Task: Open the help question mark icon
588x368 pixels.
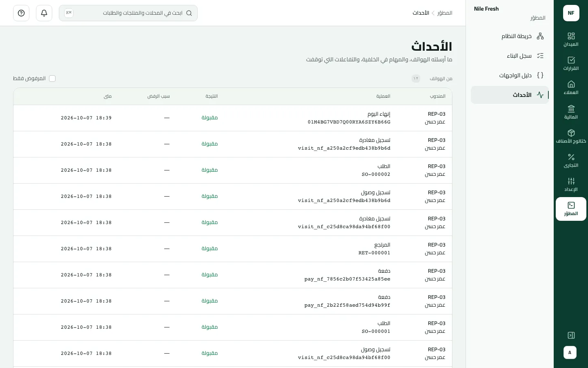Action: [21, 13]
